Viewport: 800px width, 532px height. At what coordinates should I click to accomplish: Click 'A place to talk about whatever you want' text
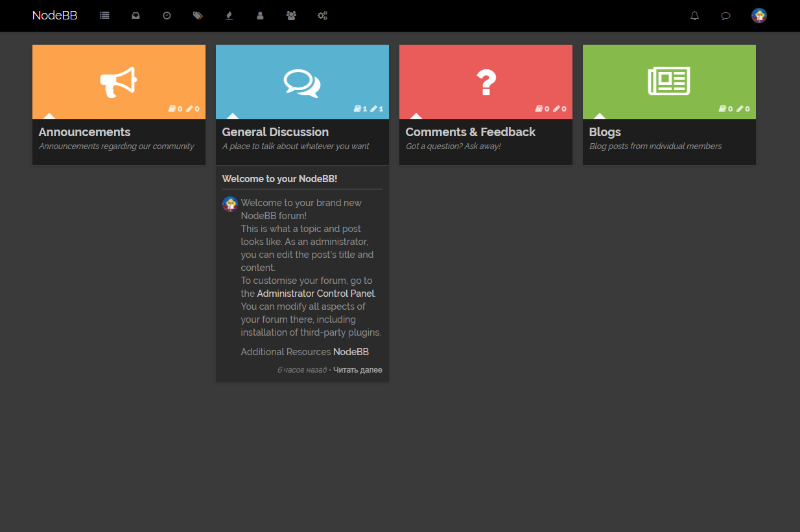pos(296,146)
